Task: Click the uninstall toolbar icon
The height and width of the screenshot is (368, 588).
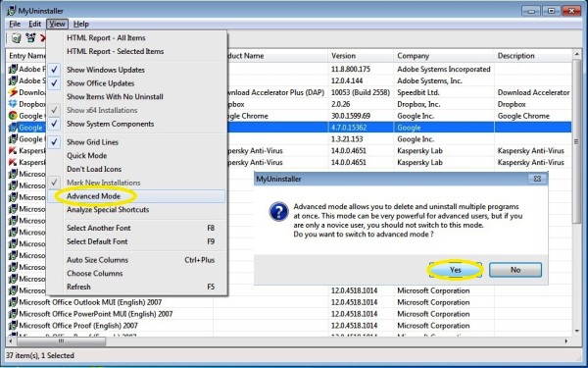Action: click(16, 37)
